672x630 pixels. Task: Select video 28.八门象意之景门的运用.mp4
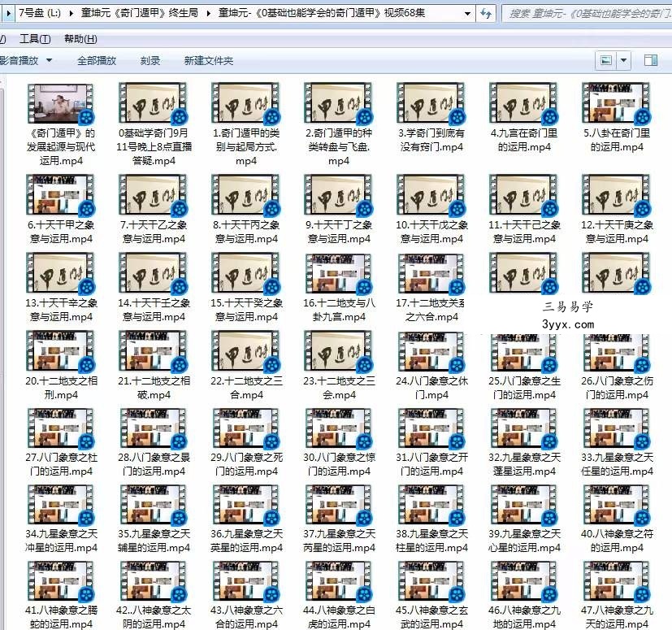pyautogui.click(x=154, y=442)
